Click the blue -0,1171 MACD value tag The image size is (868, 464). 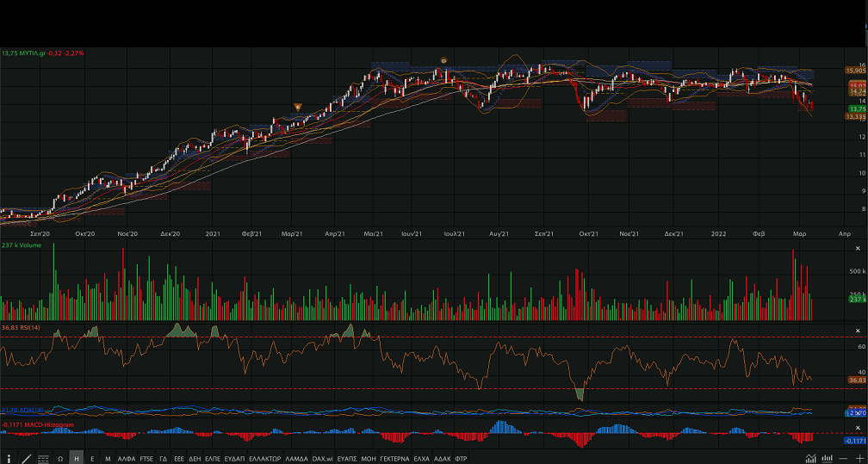coord(855,440)
